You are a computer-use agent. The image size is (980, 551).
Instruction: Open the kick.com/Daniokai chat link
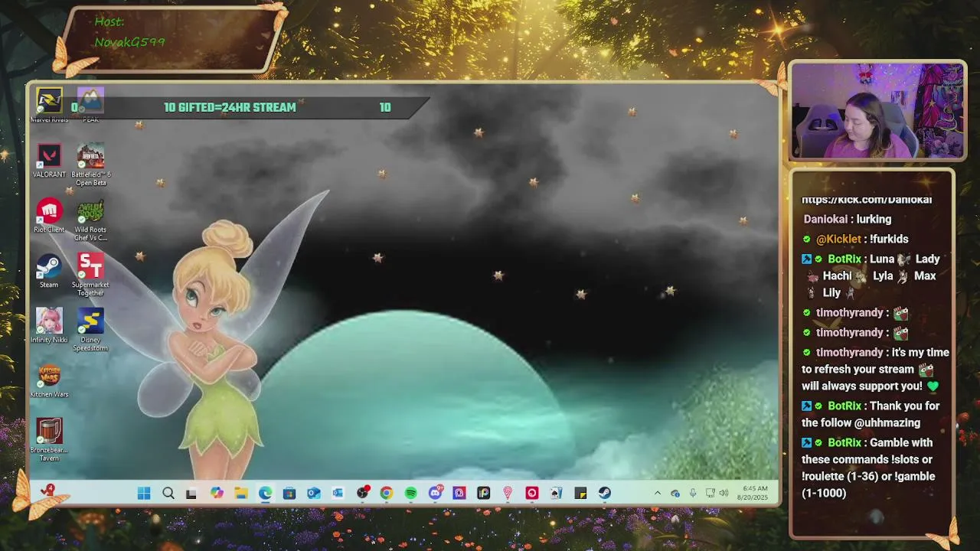[867, 200]
